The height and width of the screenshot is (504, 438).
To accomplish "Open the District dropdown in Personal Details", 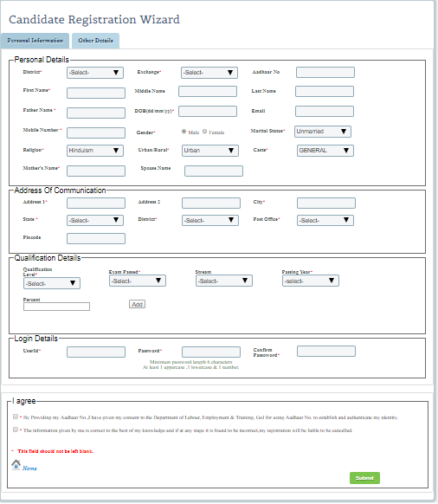I will tap(95, 73).
